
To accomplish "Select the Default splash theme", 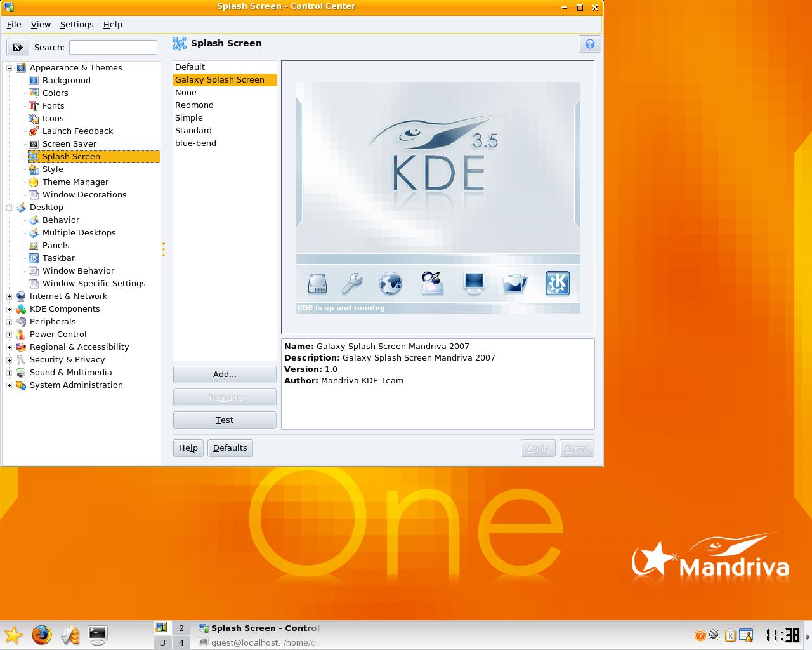I will click(225, 67).
